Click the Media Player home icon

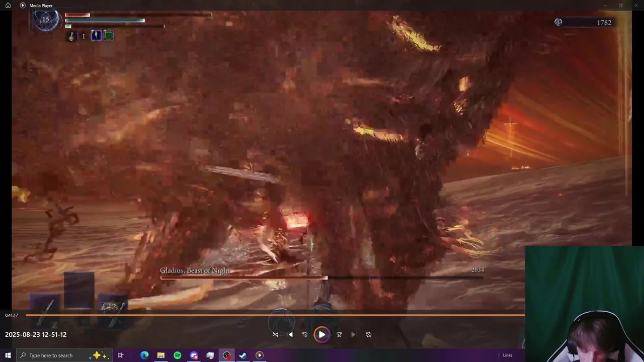coord(8,6)
